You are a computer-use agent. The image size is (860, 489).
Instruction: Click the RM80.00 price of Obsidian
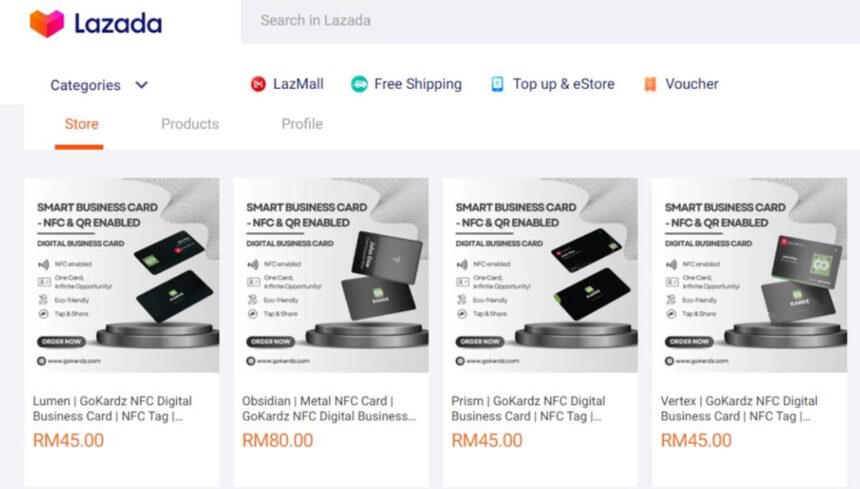(x=277, y=440)
